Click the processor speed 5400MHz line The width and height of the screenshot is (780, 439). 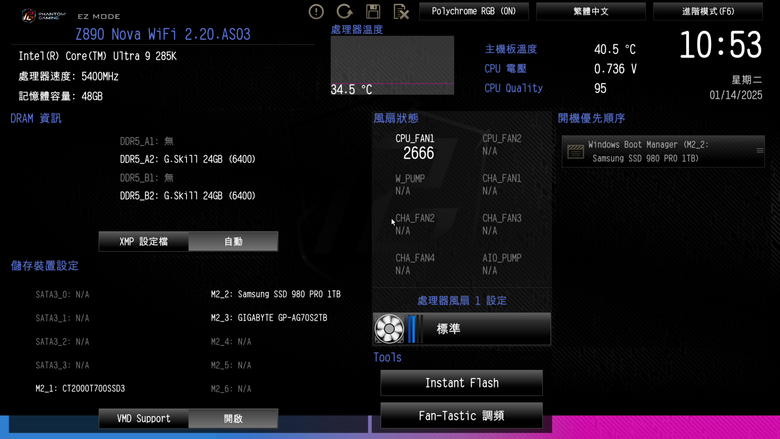(x=68, y=76)
